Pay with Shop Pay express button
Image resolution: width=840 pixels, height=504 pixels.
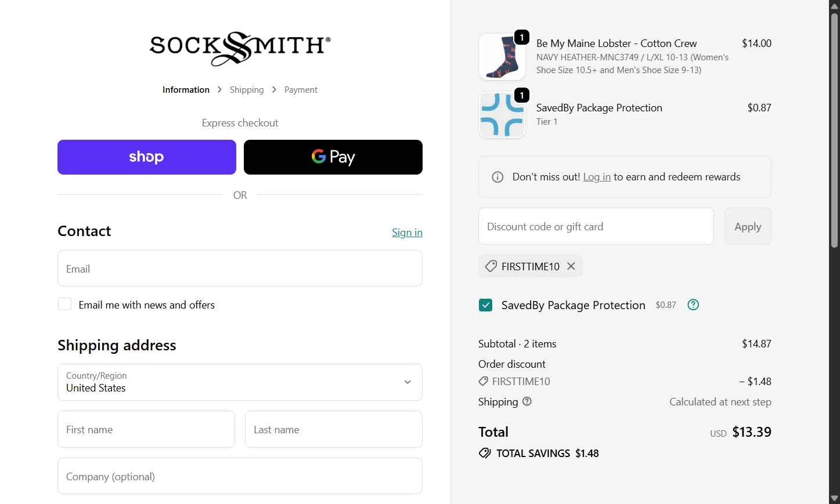coord(147,157)
